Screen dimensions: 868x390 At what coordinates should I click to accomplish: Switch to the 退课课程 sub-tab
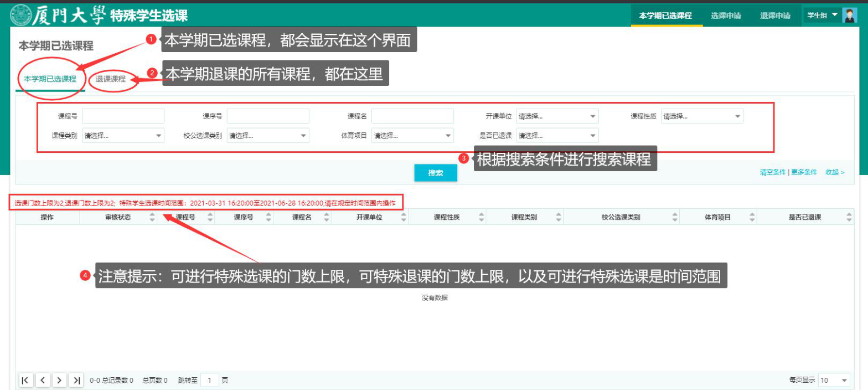tap(111, 79)
